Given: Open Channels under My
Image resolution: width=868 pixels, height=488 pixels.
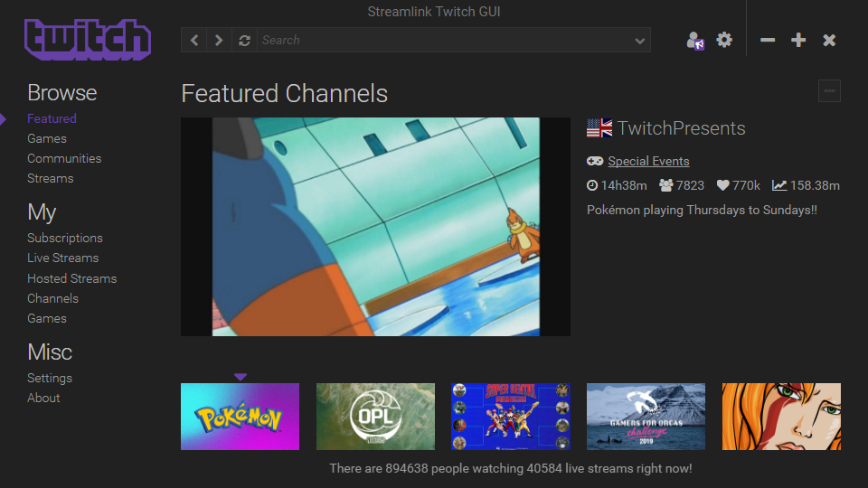Looking at the screenshot, I should 52,298.
